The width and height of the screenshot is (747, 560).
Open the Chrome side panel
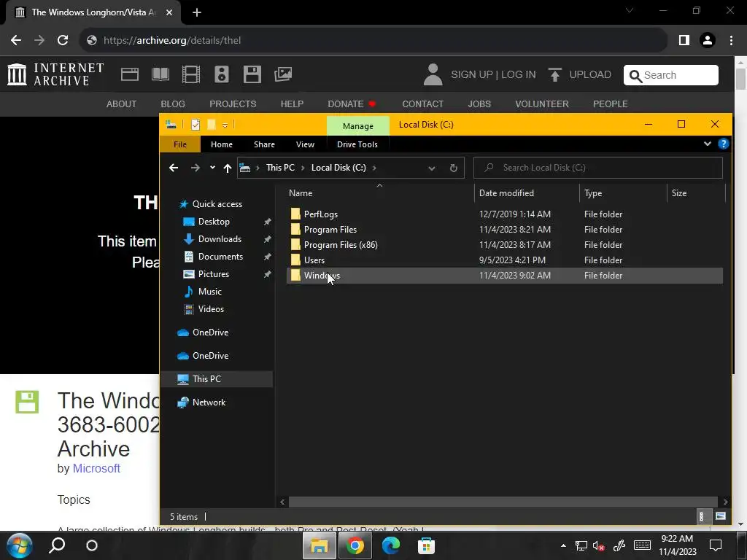pyautogui.click(x=684, y=41)
